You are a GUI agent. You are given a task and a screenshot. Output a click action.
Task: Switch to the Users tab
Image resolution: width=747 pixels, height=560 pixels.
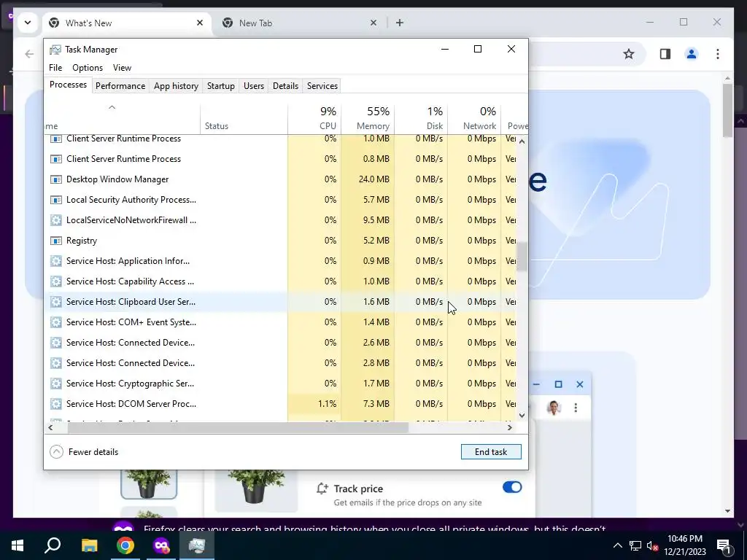pyautogui.click(x=253, y=86)
